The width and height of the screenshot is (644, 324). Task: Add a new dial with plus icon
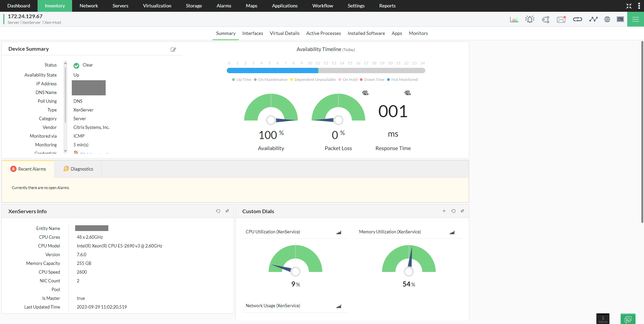[x=444, y=211]
